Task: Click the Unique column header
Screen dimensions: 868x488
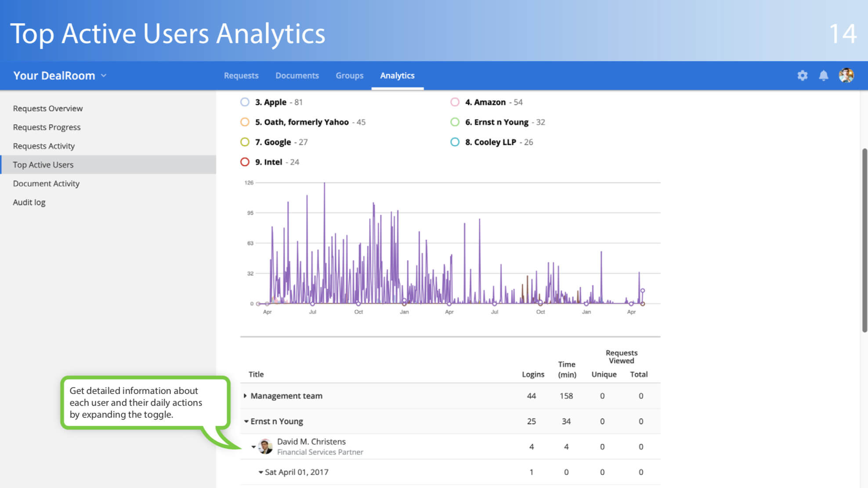Action: point(604,375)
